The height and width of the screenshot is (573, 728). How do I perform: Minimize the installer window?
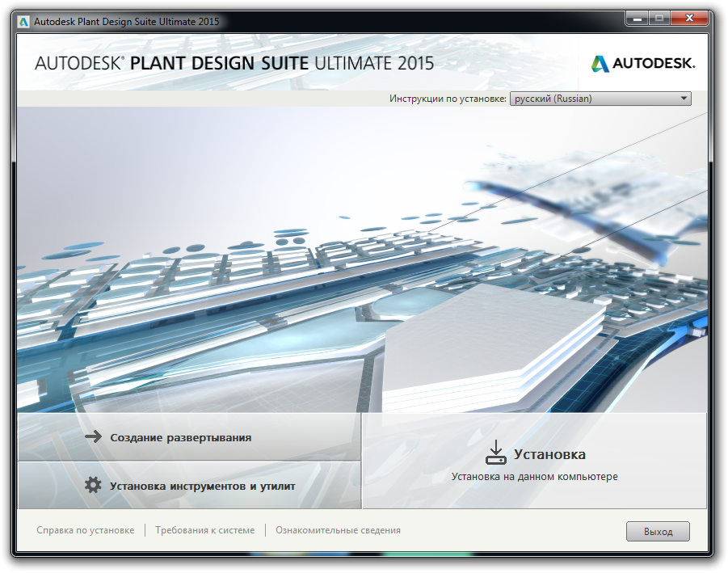click(x=638, y=19)
